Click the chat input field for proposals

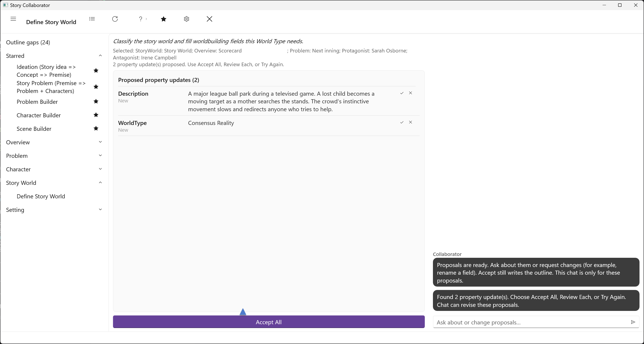click(x=531, y=322)
